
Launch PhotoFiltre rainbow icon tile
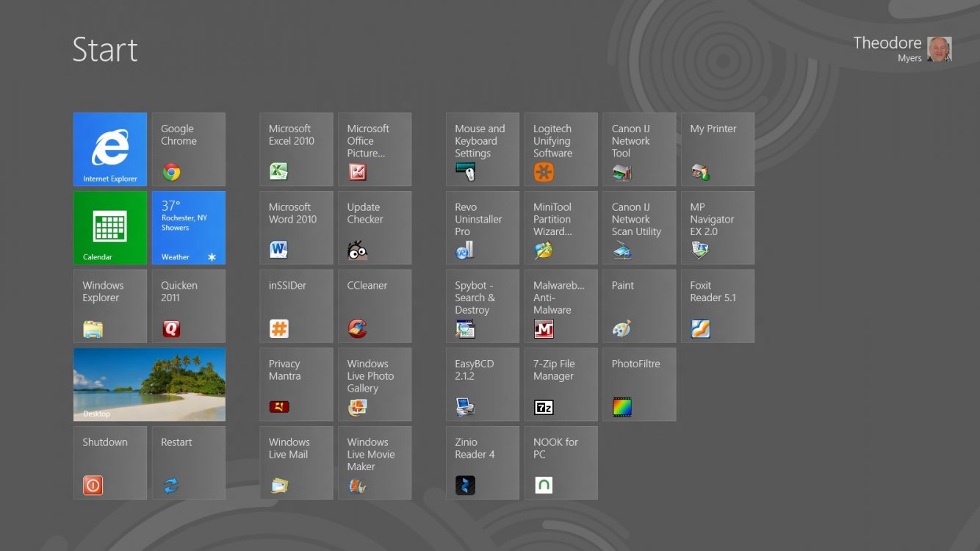639,384
